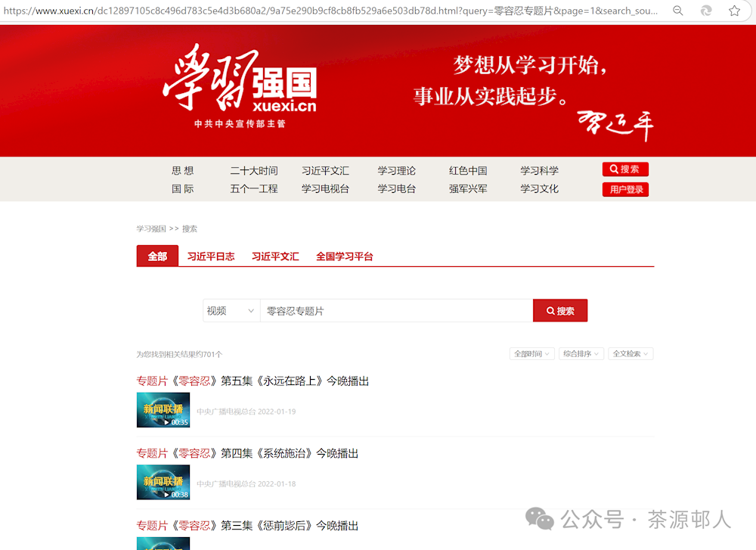This screenshot has height=550, width=756.
Task: Expand the 全部时间 filter dropdown
Action: click(531, 353)
